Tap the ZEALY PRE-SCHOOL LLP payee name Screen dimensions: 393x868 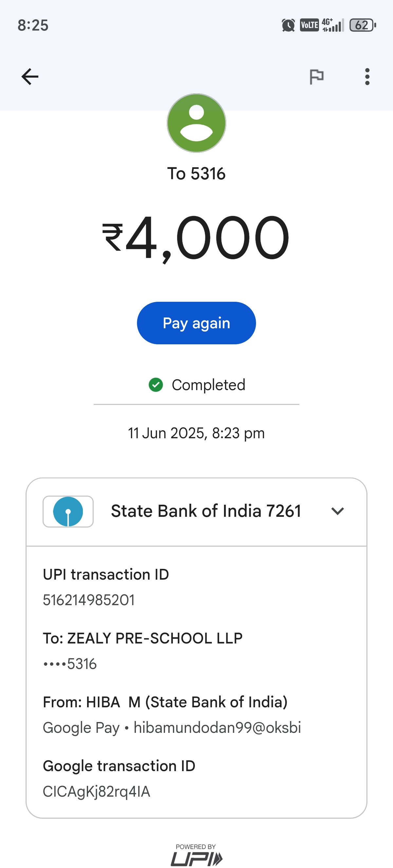click(155, 638)
